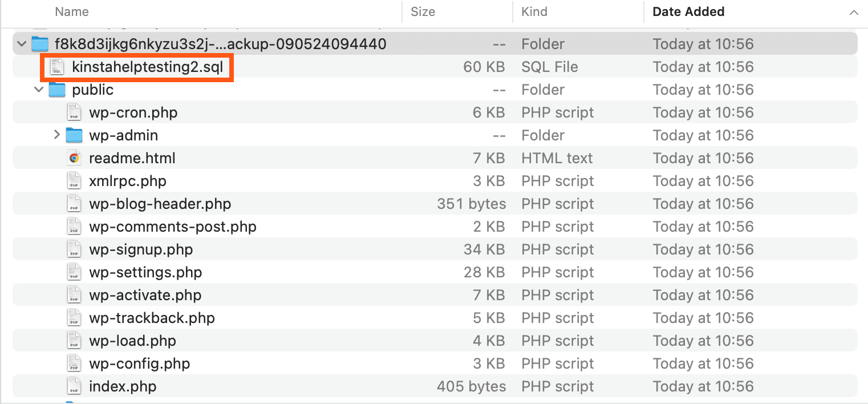
Task: Sort files by the Name column header
Action: click(x=71, y=11)
